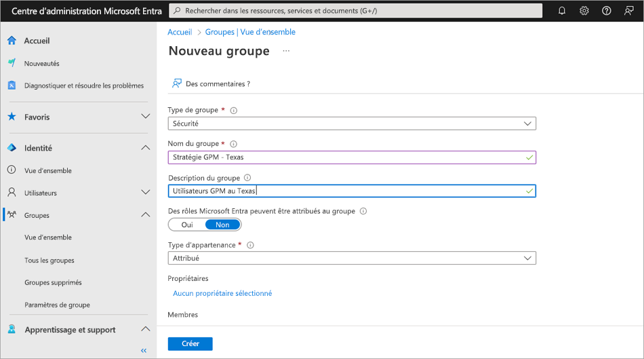Select Oui for Entra role assignment
The image size is (644, 359).
pos(187,225)
